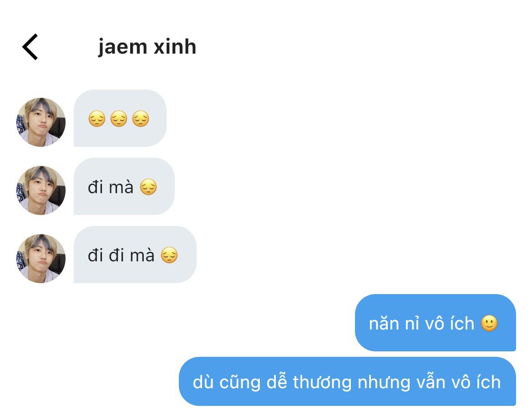Viewport: 532px width, 410px height.
Task: Click the word "thương" in the last message
Action: point(322,382)
